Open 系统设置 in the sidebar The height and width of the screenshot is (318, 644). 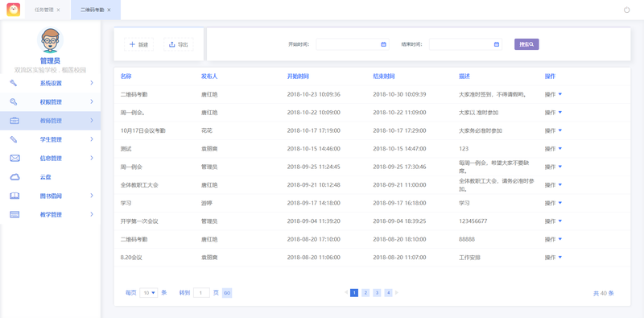tap(50, 83)
